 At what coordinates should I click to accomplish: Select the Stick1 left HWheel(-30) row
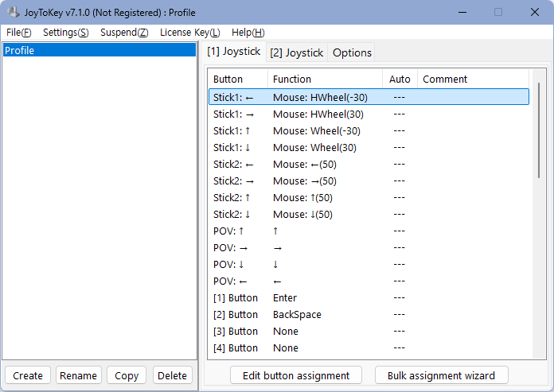click(x=369, y=97)
